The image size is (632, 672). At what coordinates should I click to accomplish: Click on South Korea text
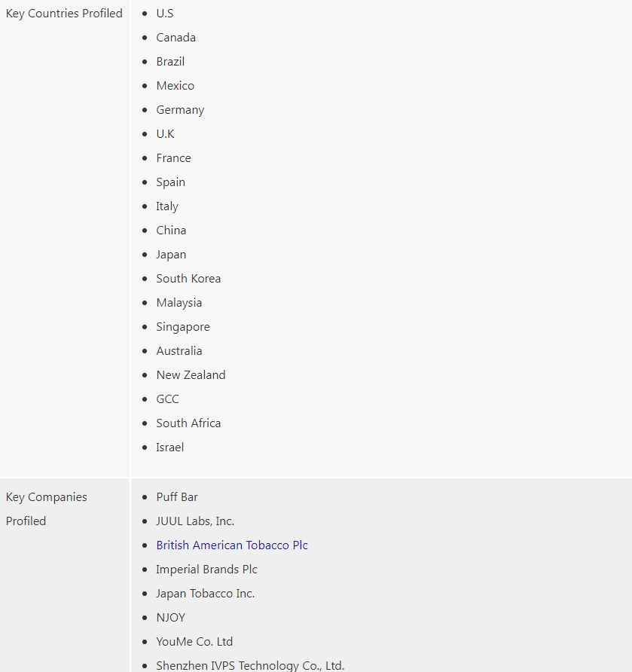point(188,279)
